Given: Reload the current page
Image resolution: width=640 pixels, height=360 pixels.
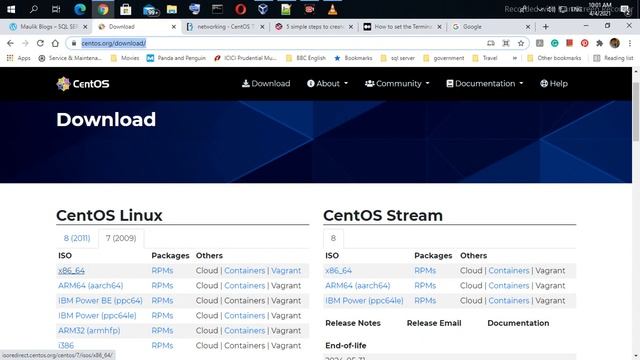Looking at the screenshot, I should (x=40, y=43).
